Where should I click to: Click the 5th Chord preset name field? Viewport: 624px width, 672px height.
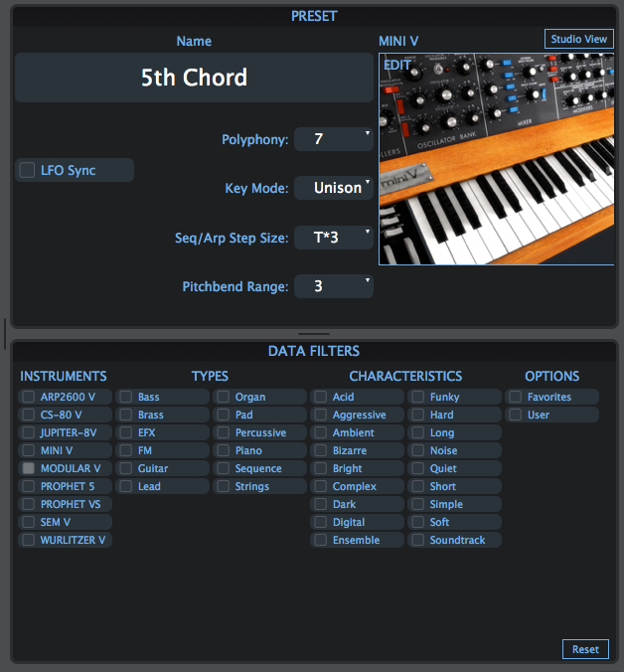tap(194, 78)
